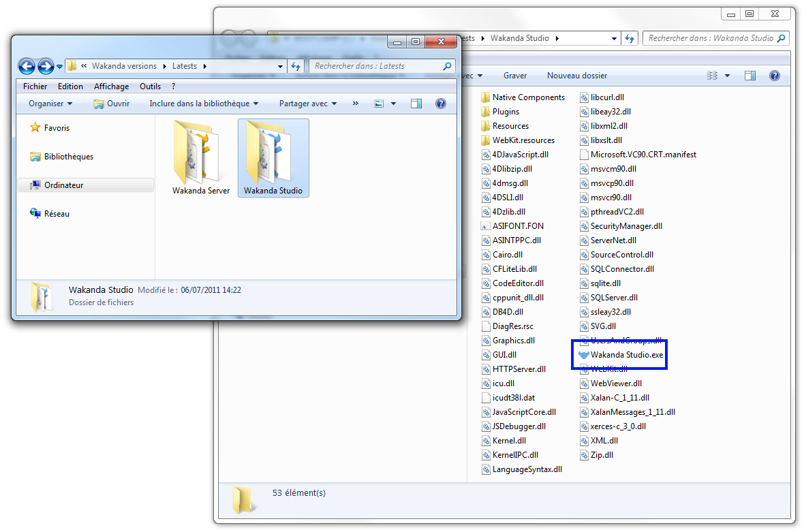Open the Affichage menu
804x532 pixels.
point(111,87)
